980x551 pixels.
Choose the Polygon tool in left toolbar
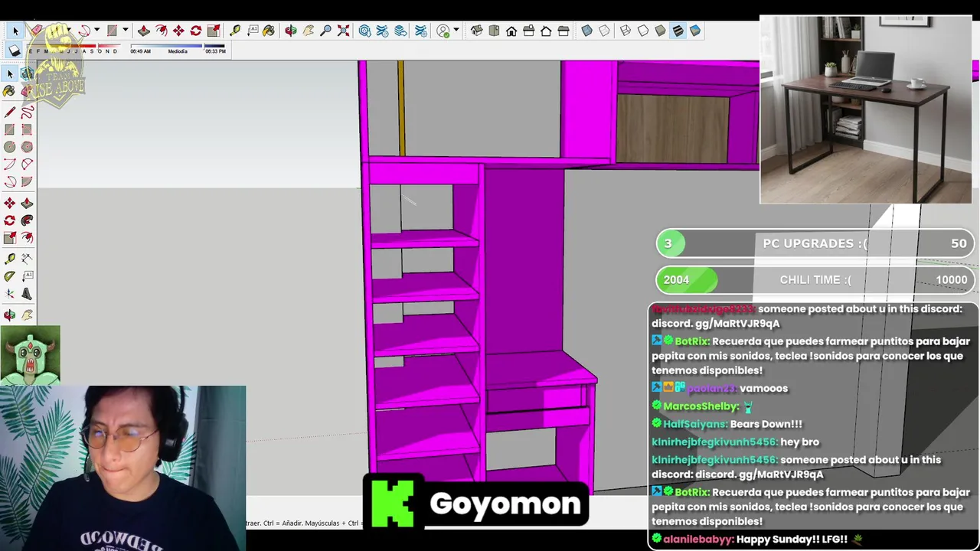click(27, 147)
